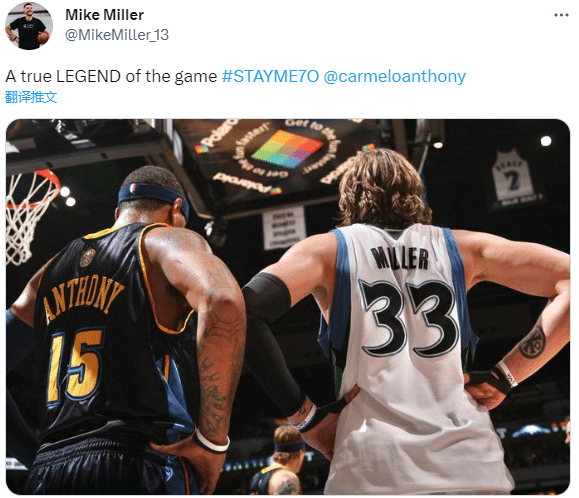
Task: Open the #STAYME7O hashtag
Action: point(270,76)
